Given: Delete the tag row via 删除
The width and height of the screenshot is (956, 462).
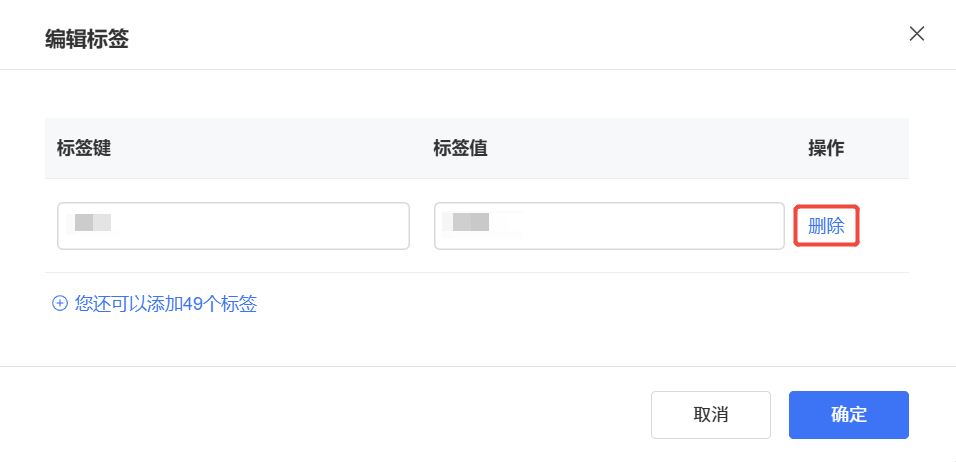Looking at the screenshot, I should pyautogui.click(x=826, y=226).
